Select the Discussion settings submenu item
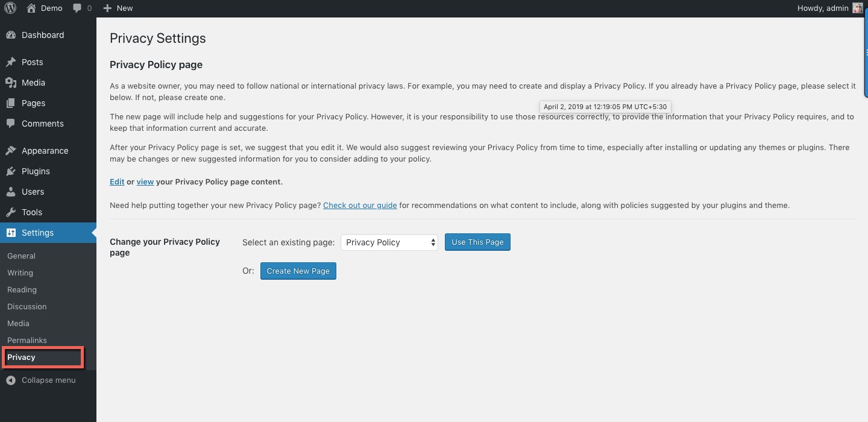This screenshot has height=422, width=868. (x=27, y=306)
